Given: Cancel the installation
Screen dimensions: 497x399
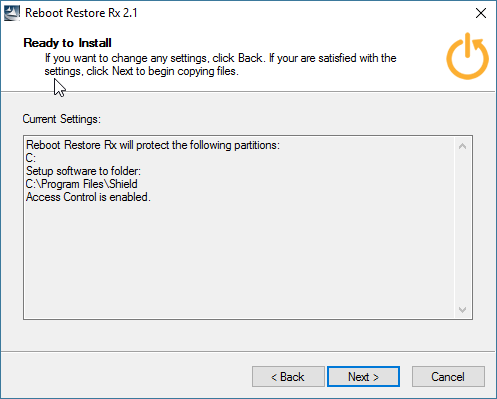Looking at the screenshot, I should pos(448,377).
